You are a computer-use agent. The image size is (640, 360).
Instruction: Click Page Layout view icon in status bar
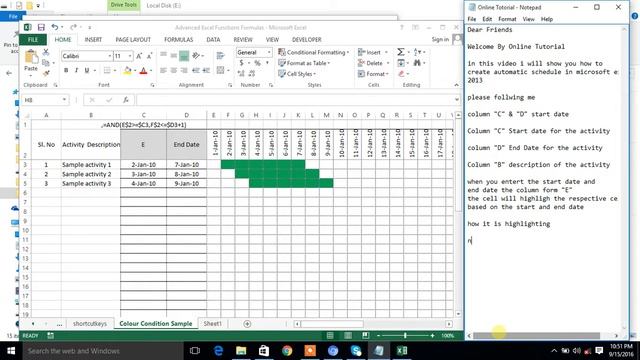pos(348,336)
